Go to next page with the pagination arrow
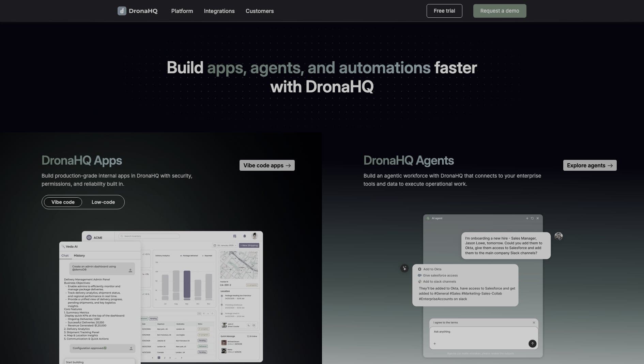The image size is (644, 364). (x=182, y=358)
